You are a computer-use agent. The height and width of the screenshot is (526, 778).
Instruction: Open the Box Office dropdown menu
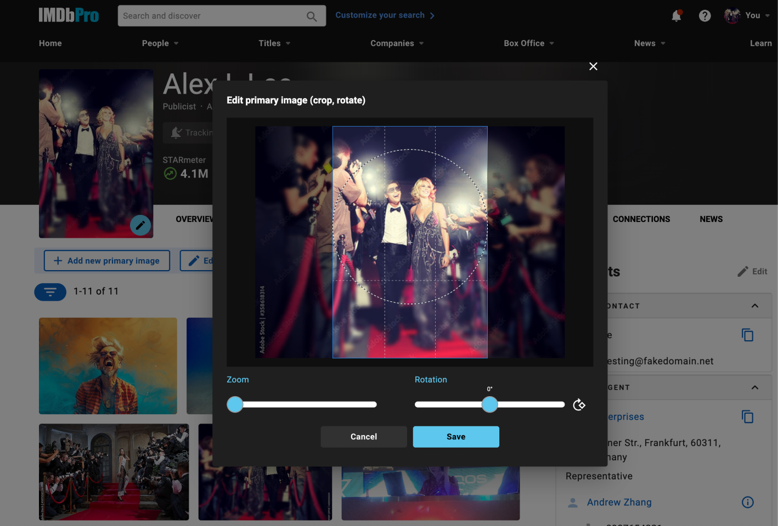529,43
